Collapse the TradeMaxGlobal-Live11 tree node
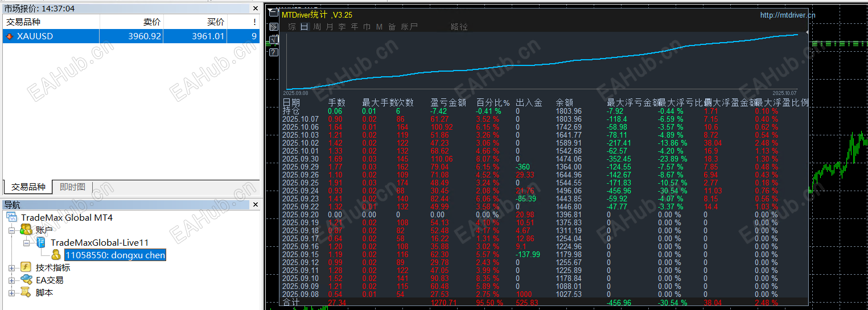This screenshot has height=310, width=868. tap(27, 242)
